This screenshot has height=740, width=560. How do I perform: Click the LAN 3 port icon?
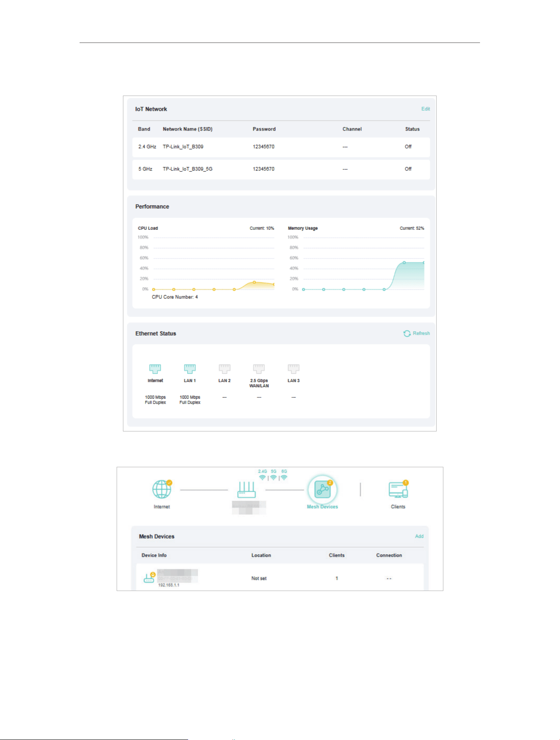(x=293, y=369)
